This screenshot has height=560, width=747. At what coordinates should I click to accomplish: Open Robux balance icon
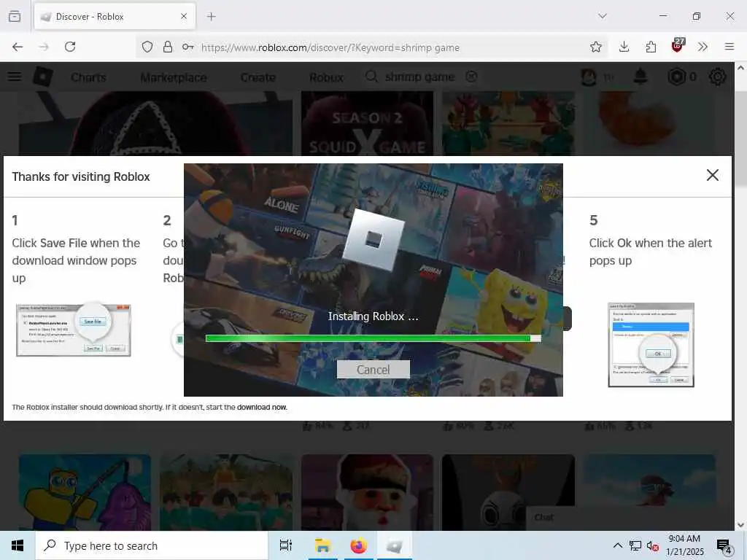pos(676,77)
